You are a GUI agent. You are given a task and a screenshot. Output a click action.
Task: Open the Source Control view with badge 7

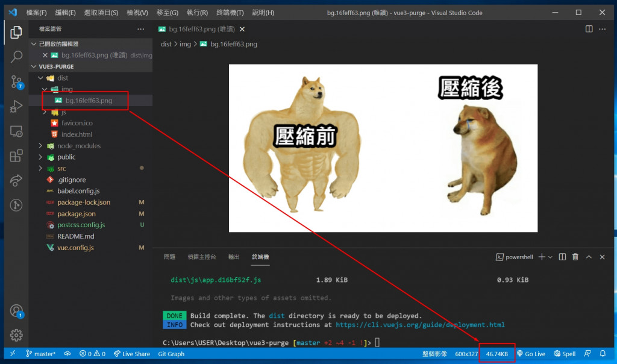pos(16,82)
